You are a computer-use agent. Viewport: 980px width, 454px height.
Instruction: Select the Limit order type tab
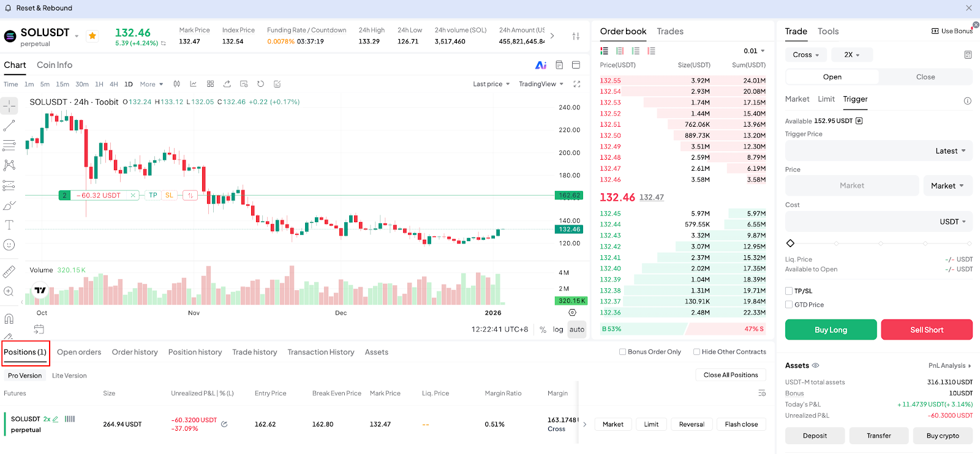[x=826, y=99]
